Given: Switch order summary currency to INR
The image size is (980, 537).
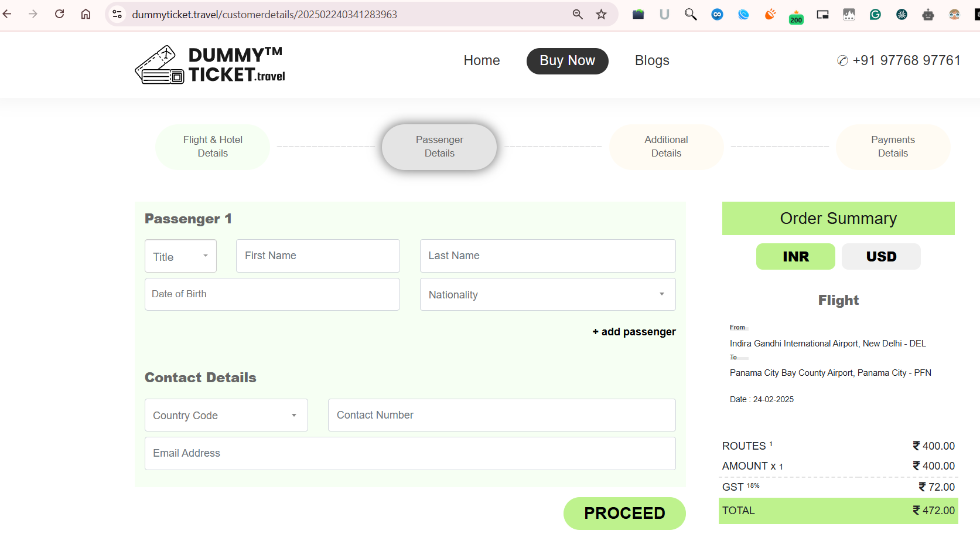Looking at the screenshot, I should pos(795,256).
